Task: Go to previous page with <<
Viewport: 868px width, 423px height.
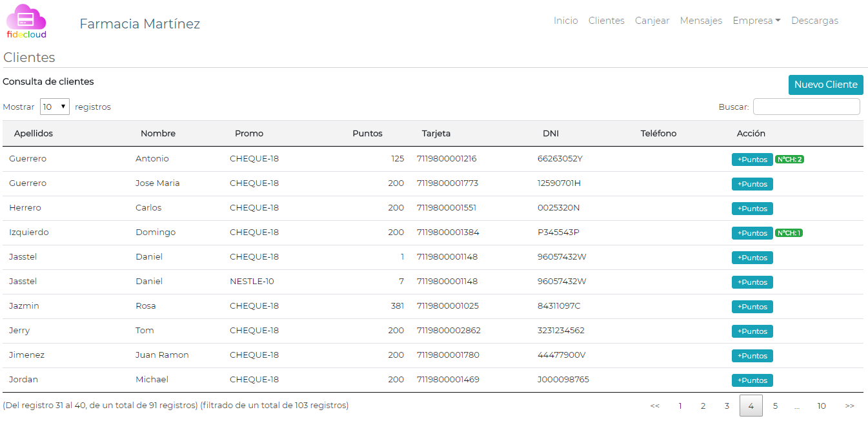Action: (654, 406)
